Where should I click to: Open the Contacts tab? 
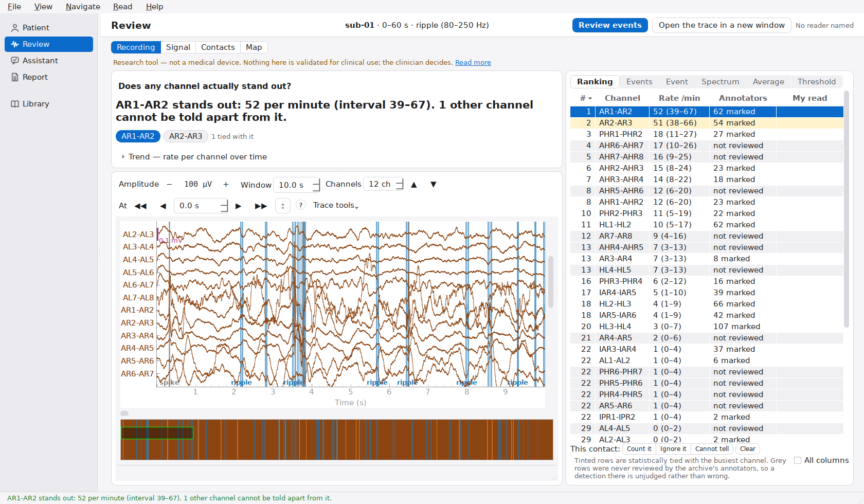(218, 47)
